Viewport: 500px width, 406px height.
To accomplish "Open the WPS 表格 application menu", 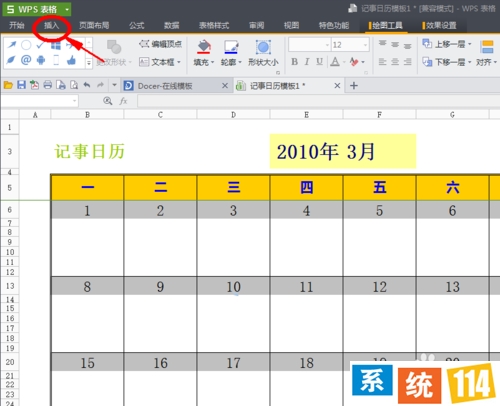I will tap(37, 9).
